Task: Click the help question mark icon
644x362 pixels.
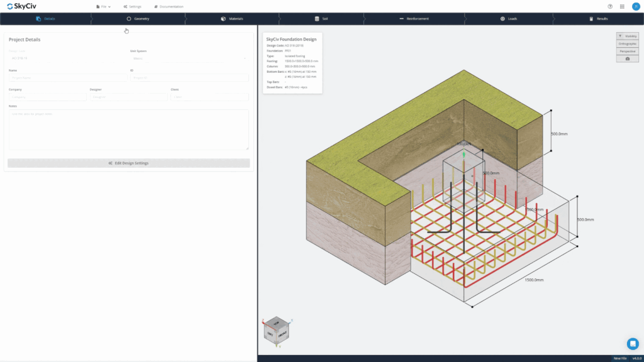Action: click(610, 6)
